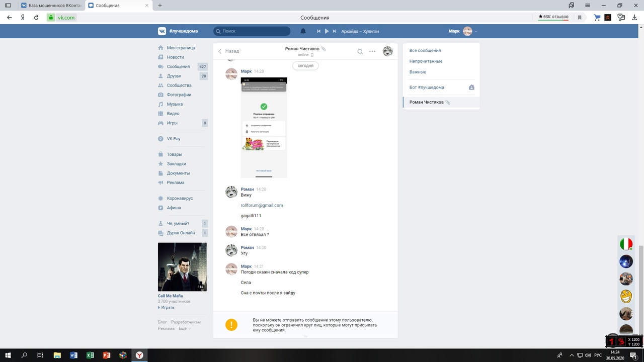644x362 pixels.
Task: Go back using the Назад link
Action: tap(228, 51)
